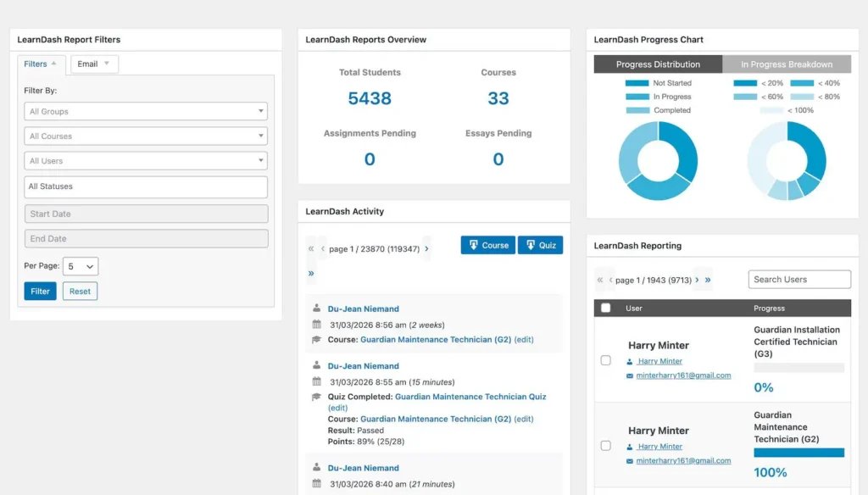Open minterharry161@gmail.com link in G3 row
The width and height of the screenshot is (868, 495).
tap(683, 375)
